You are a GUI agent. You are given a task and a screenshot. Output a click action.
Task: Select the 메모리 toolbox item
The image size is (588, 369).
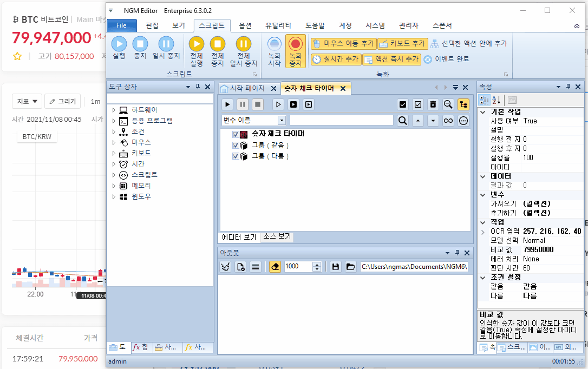click(x=141, y=186)
